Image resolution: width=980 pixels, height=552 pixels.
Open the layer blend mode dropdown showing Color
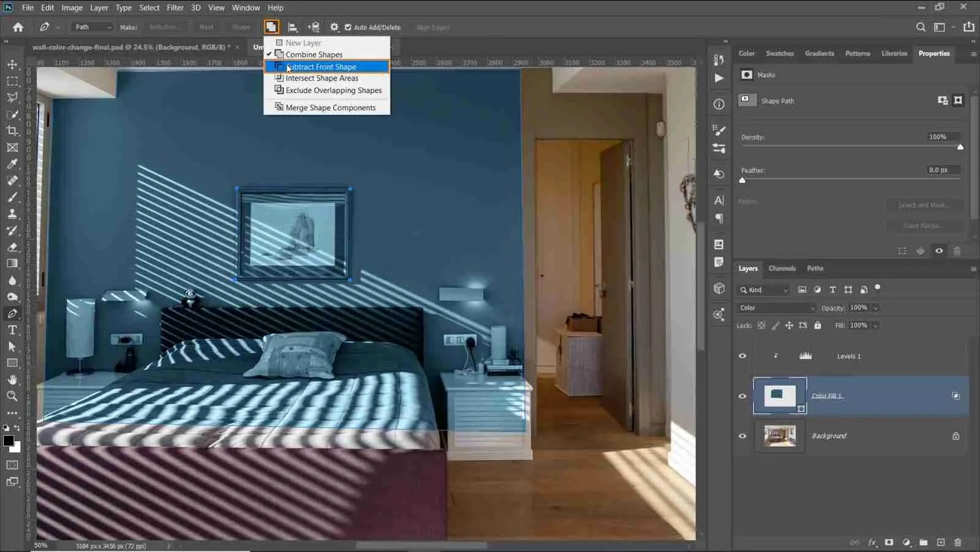coord(775,308)
